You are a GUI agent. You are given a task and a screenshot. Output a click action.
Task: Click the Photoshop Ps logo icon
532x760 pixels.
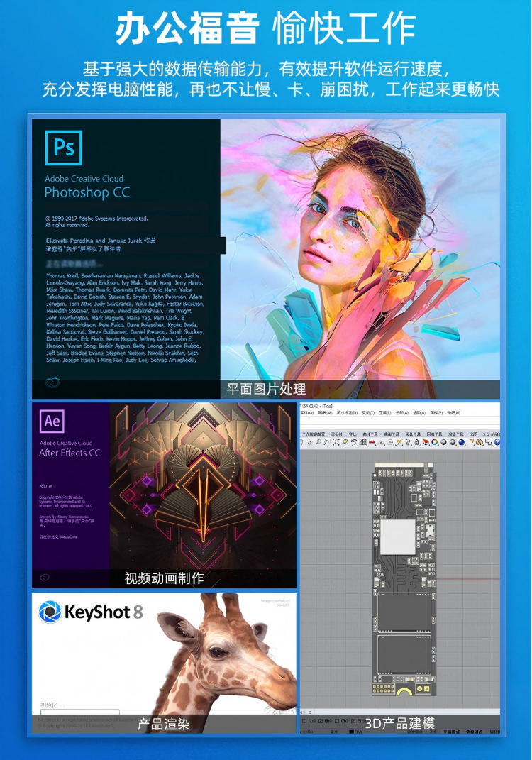pos(63,148)
